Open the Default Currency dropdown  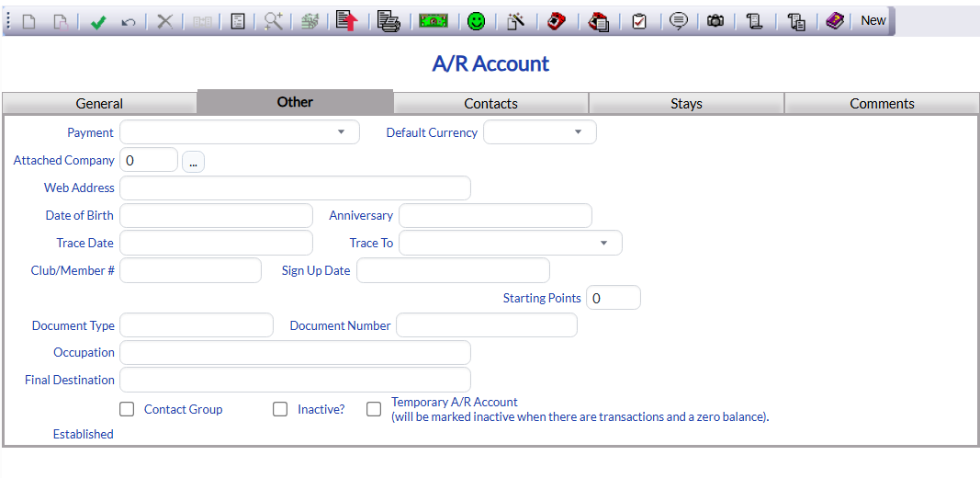[540, 132]
